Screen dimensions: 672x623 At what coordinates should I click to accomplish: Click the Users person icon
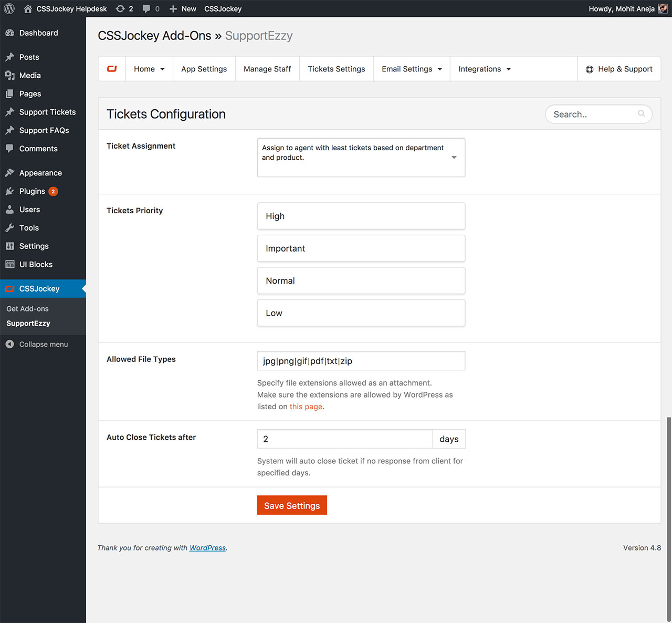pyautogui.click(x=9, y=210)
